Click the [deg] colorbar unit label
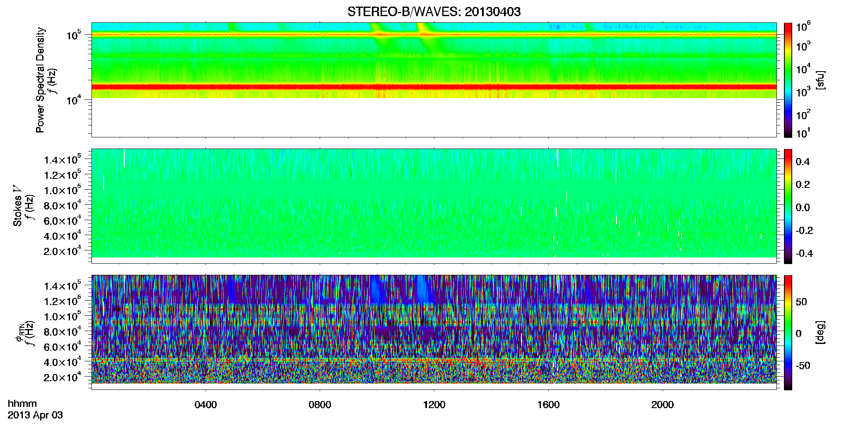868x447 pixels. [x=820, y=332]
